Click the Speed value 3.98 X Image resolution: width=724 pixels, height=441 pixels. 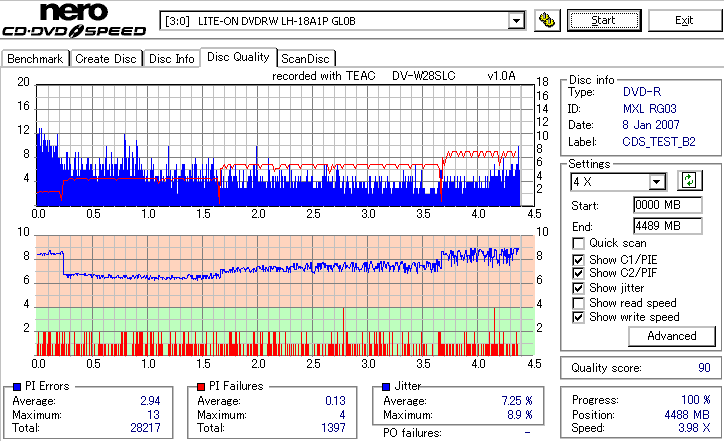click(x=694, y=428)
